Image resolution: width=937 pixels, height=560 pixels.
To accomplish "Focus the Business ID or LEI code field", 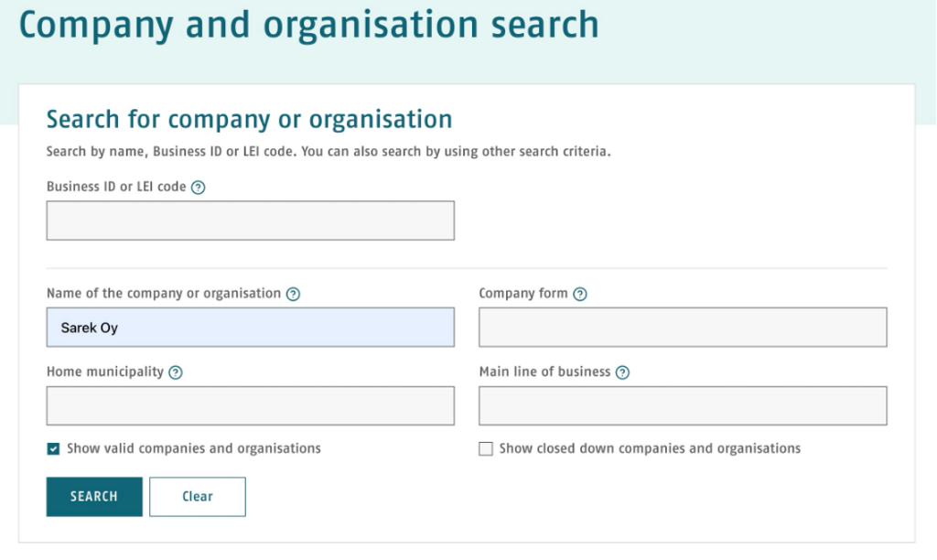I will [x=251, y=221].
